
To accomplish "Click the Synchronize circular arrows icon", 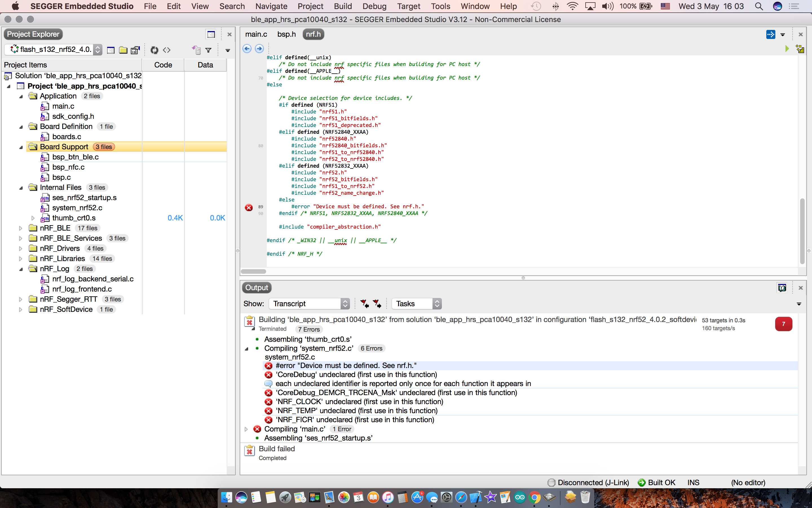I will tap(154, 50).
